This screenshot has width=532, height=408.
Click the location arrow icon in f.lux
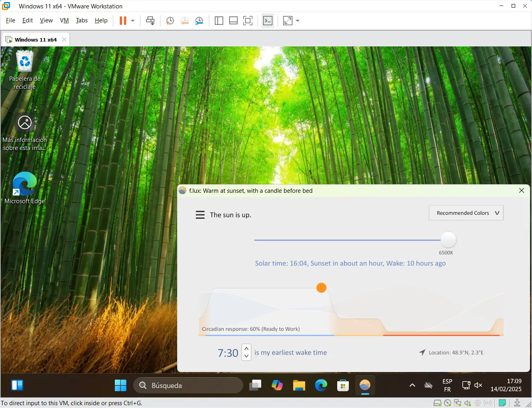[422, 352]
